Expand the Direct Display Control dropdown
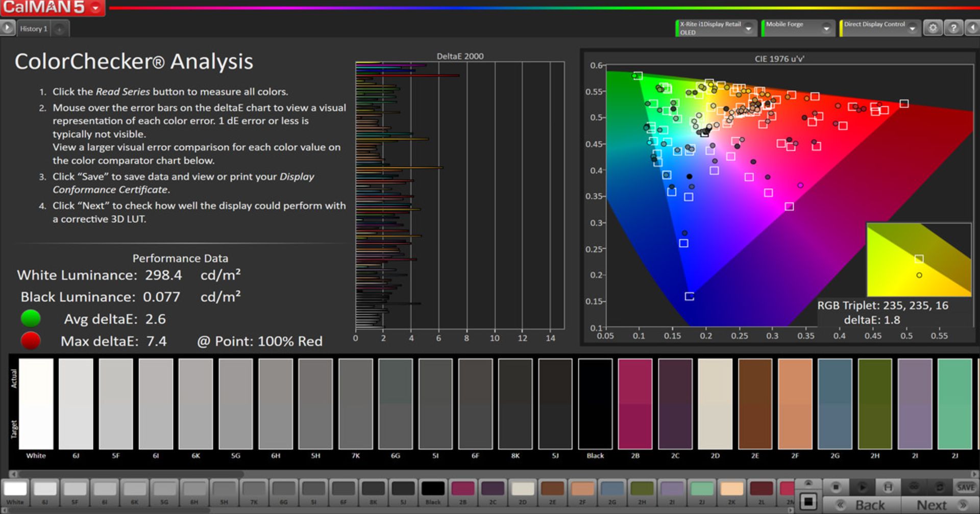 point(912,29)
